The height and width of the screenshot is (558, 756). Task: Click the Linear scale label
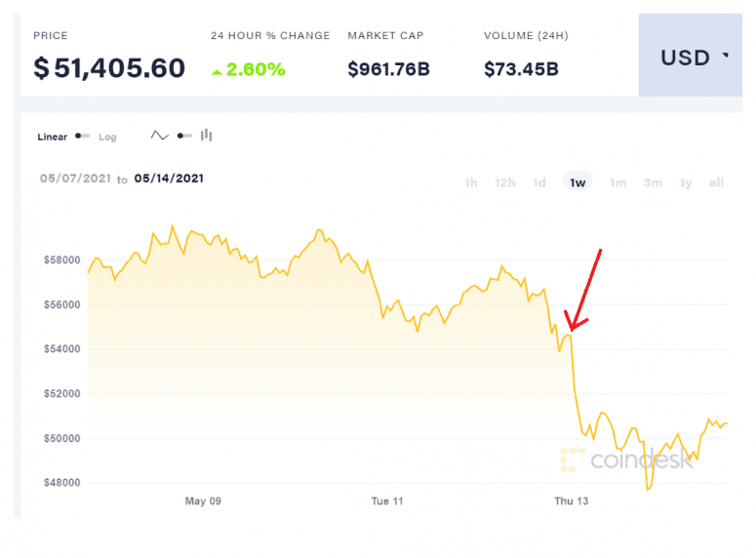click(x=53, y=138)
